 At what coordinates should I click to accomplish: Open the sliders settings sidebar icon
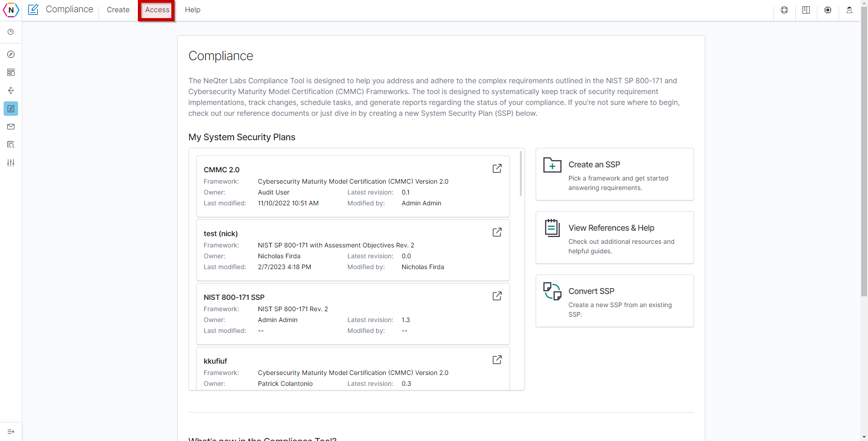[x=11, y=163]
